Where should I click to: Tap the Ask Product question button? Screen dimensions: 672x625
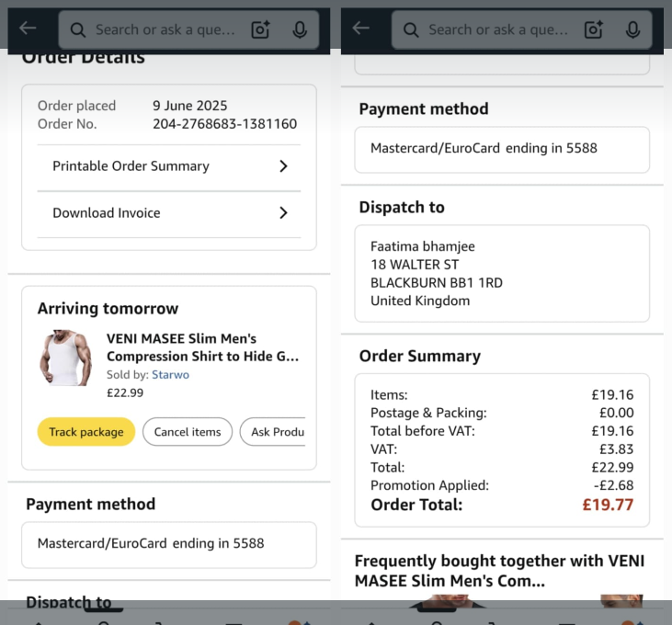pos(273,432)
